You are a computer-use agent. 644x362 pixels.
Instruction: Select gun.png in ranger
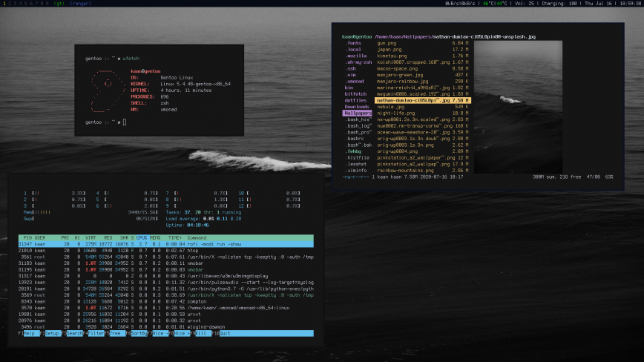pos(423,43)
